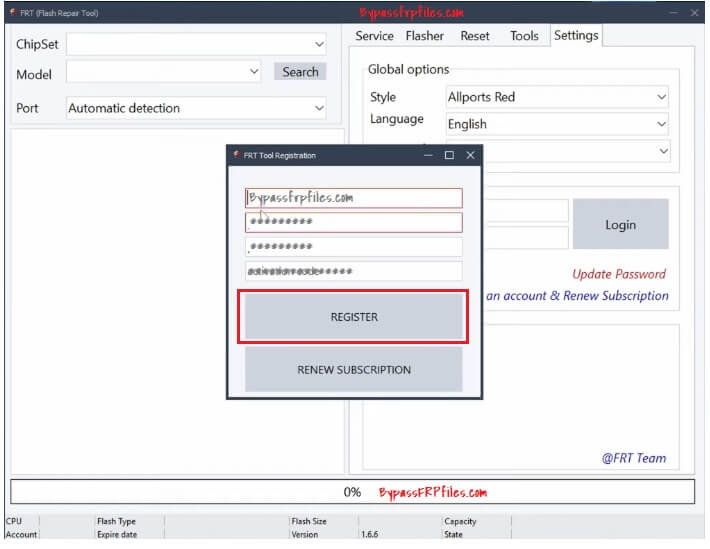Switch to the Reset tab
The height and width of the screenshot is (549, 710).
(475, 36)
